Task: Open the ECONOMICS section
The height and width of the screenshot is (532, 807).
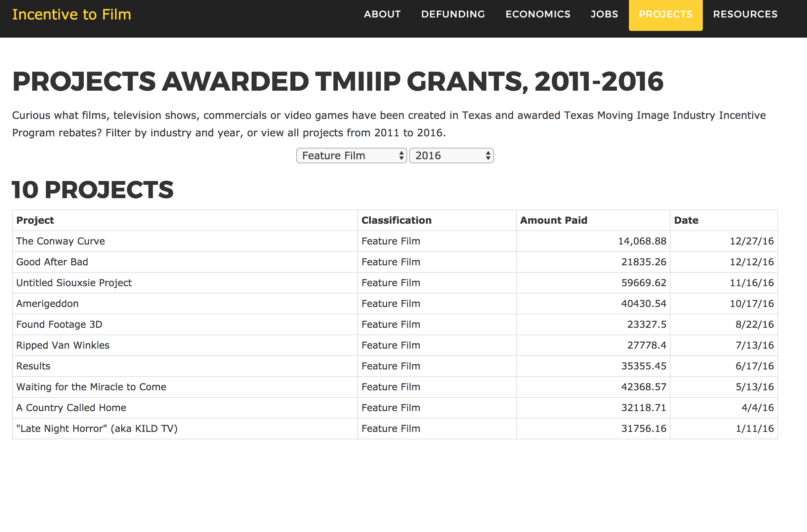Action: coord(538,14)
